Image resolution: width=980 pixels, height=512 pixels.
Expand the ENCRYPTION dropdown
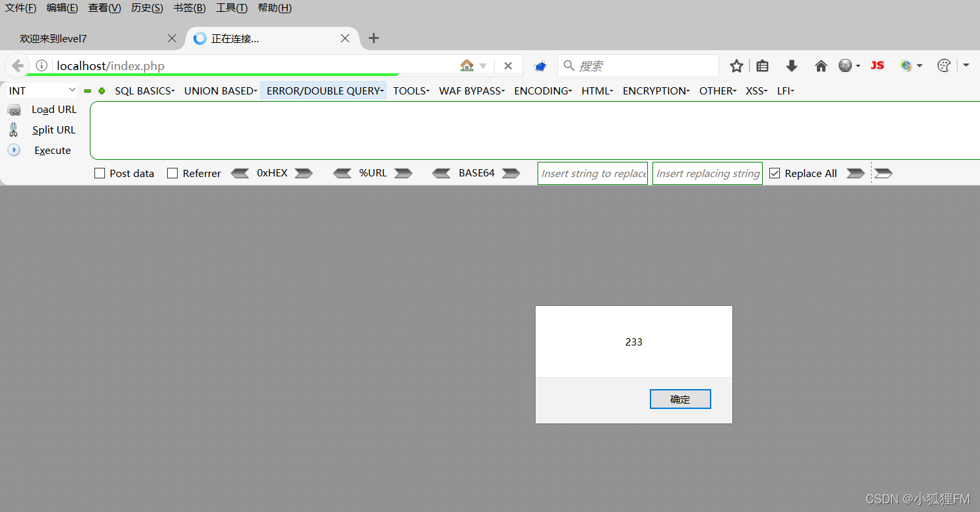click(x=656, y=91)
